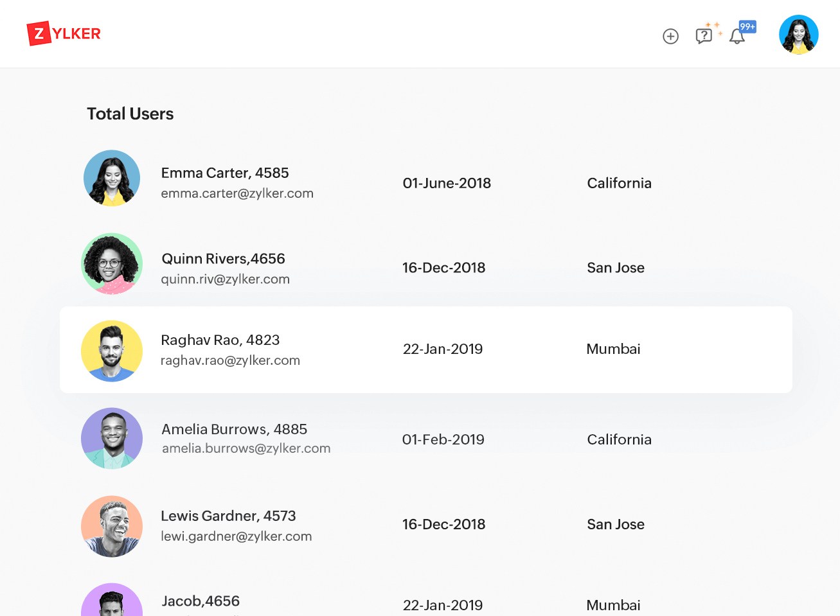Image resolution: width=840 pixels, height=616 pixels.
Task: Click the Total Users heading
Action: [x=130, y=114]
